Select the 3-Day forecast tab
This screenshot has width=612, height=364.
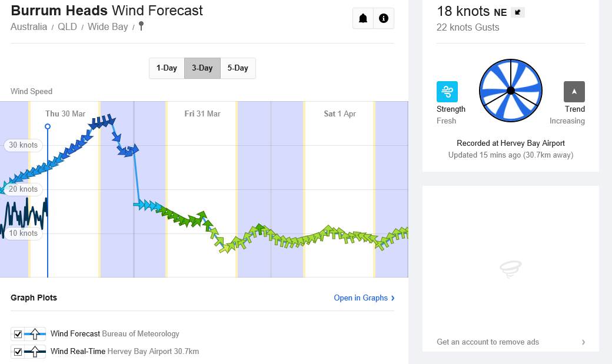202,68
